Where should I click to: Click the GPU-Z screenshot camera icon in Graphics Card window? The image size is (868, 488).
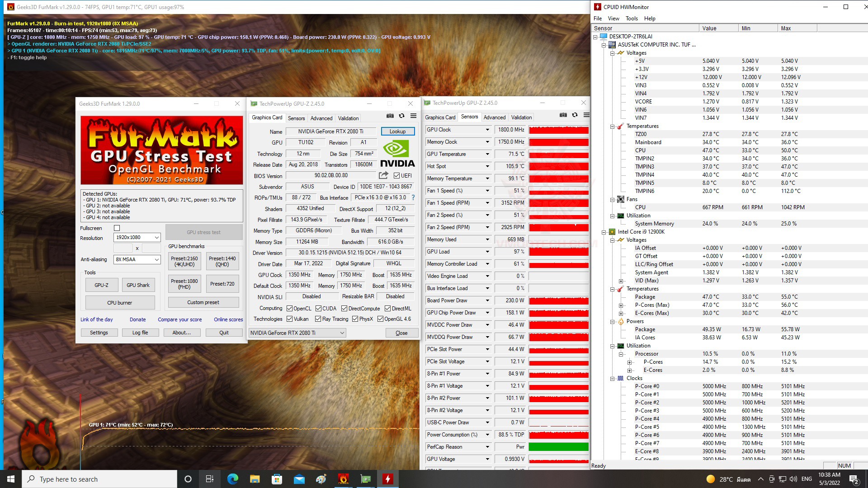click(x=390, y=116)
